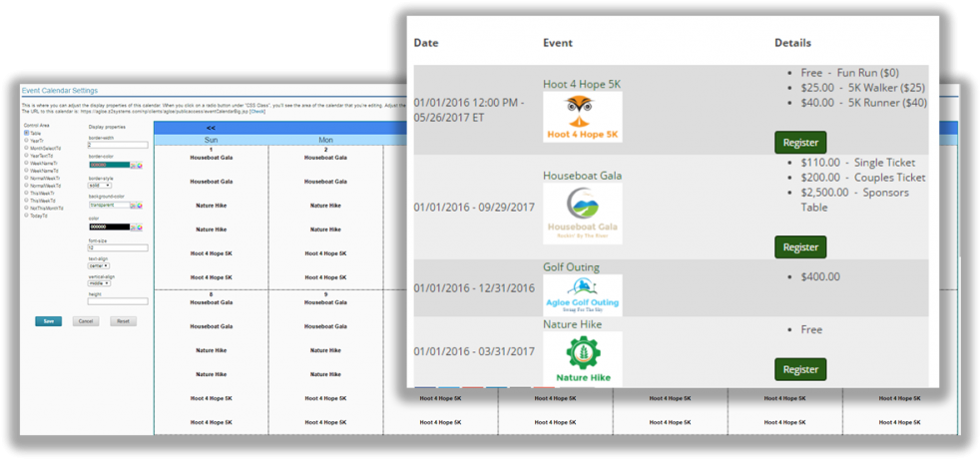This screenshot has height=459, width=980.
Task: Click the Details column header
Action: 793,43
